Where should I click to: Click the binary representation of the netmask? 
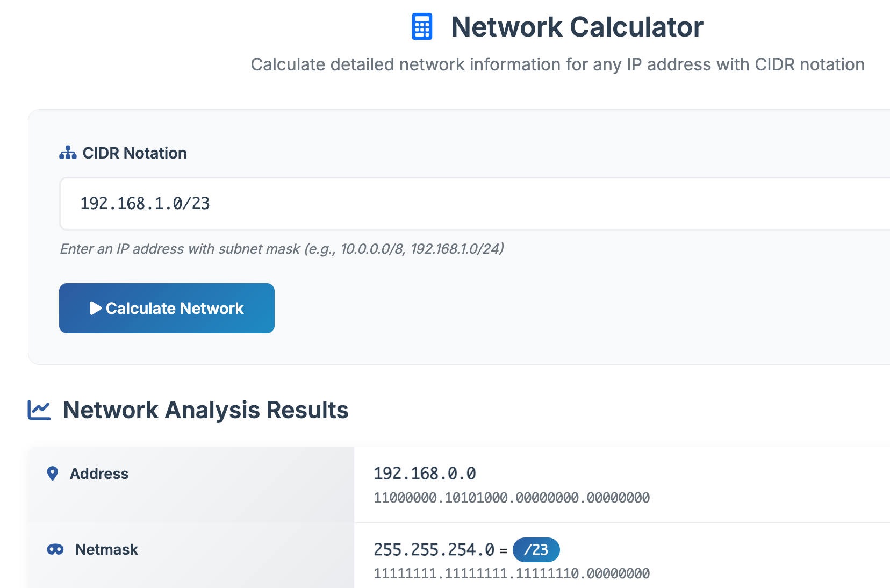pyautogui.click(x=512, y=573)
